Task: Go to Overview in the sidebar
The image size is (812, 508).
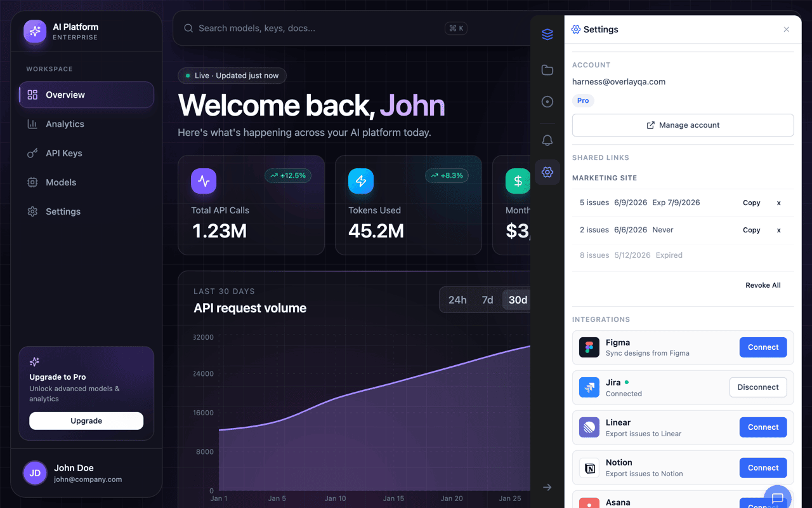Action: [x=86, y=95]
